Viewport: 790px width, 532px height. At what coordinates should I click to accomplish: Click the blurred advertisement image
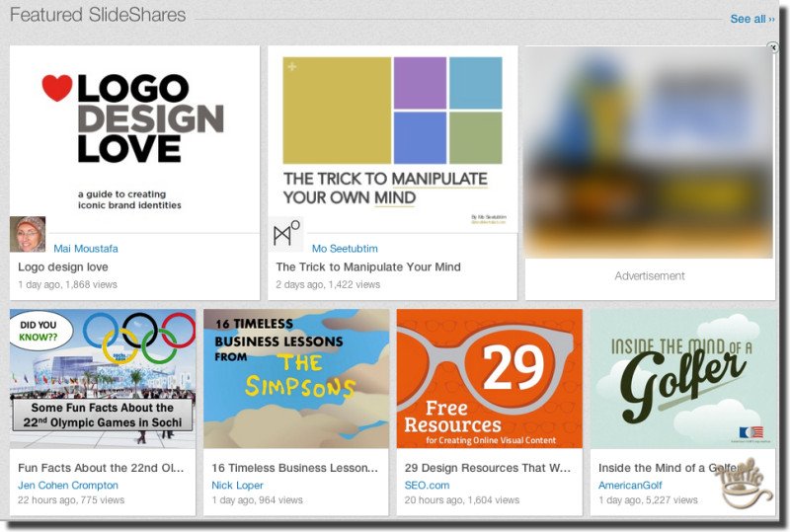(649, 152)
